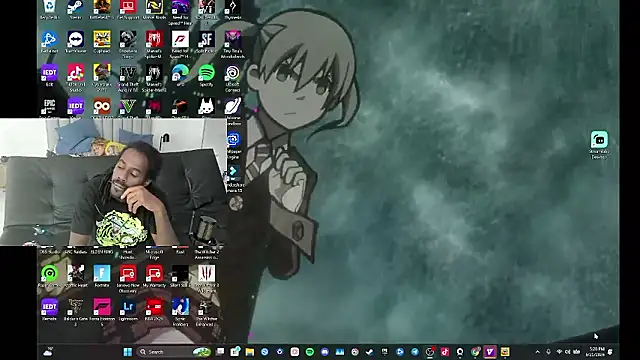The height and width of the screenshot is (360, 640).
Task: Open the black Marvel's Spider-Man 2 icon
Action: click(154, 78)
